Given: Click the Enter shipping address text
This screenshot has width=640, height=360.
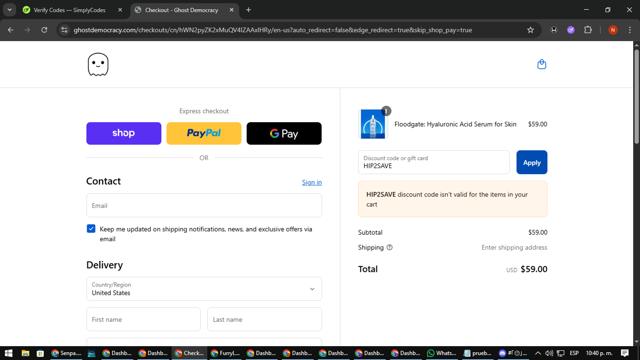Looking at the screenshot, I should 514,247.
